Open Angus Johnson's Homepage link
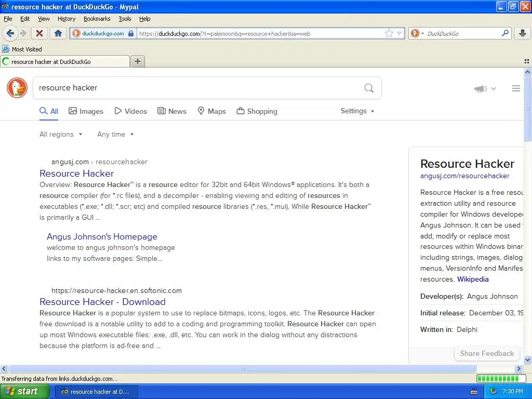532x399 pixels. (102, 236)
